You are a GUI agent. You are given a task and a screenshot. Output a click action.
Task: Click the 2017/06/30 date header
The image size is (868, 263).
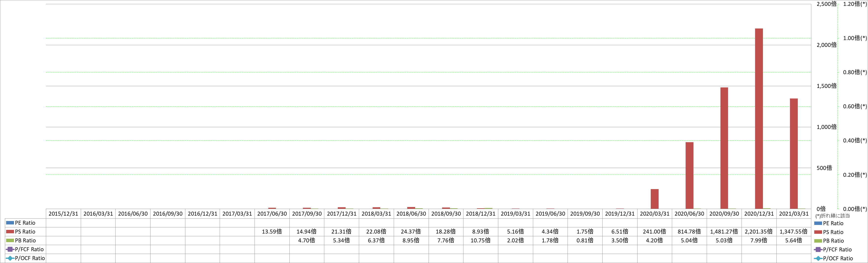272,214
